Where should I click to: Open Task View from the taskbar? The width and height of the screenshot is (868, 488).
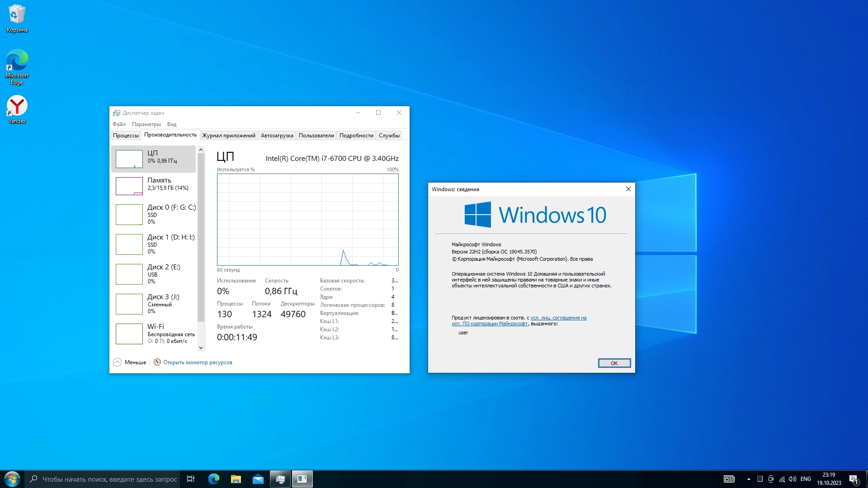(191, 479)
